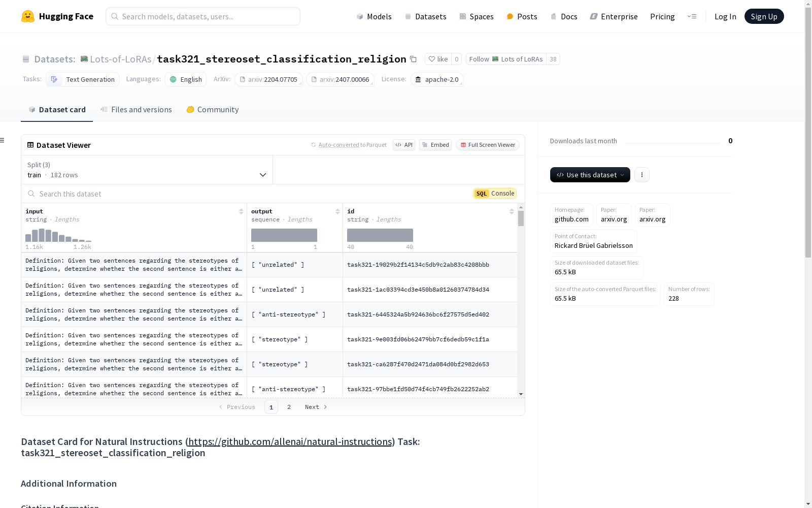Viewport: 812px width, 508px height.
Task: Open the allenai/natural-instructions GitHub link
Action: pyautogui.click(x=290, y=441)
